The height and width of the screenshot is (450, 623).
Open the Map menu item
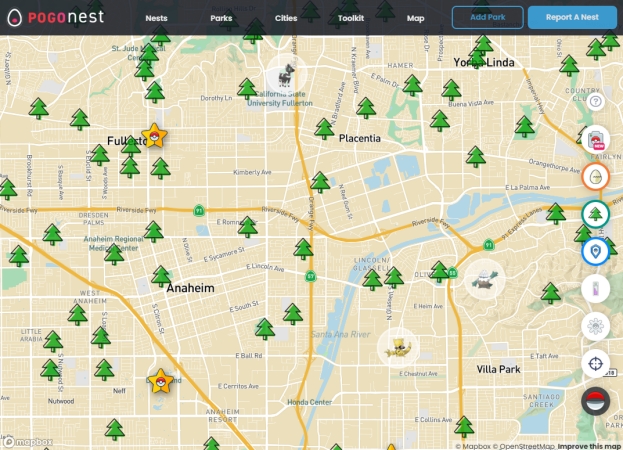pyautogui.click(x=416, y=18)
